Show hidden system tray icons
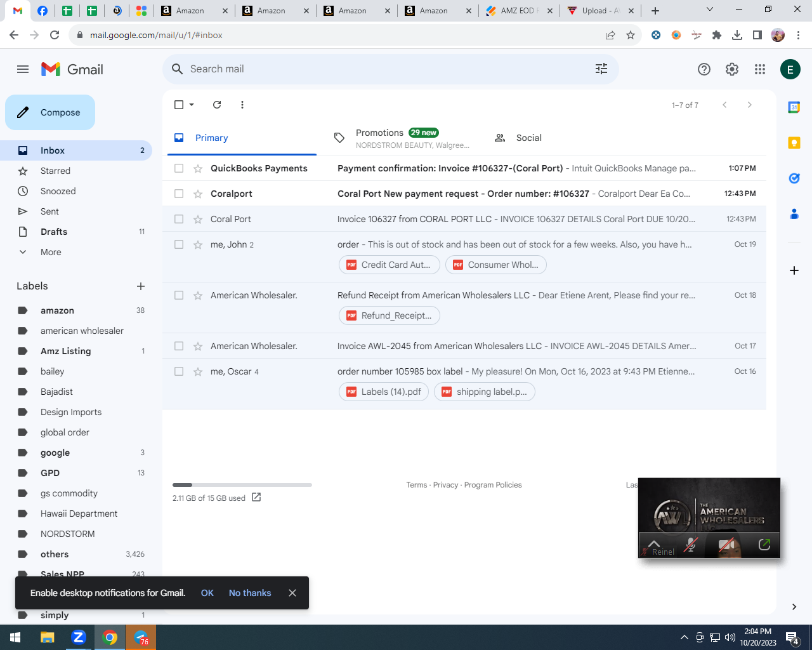Screen dimensions: 812x650 (x=684, y=637)
